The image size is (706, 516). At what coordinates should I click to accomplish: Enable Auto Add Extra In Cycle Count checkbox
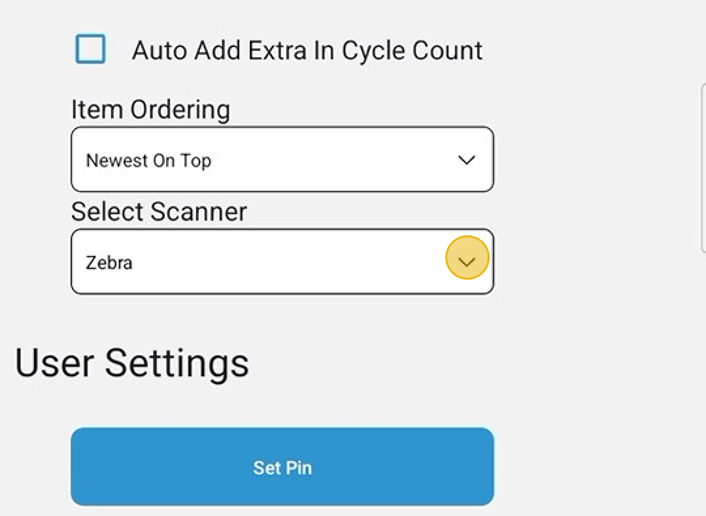coord(91,49)
